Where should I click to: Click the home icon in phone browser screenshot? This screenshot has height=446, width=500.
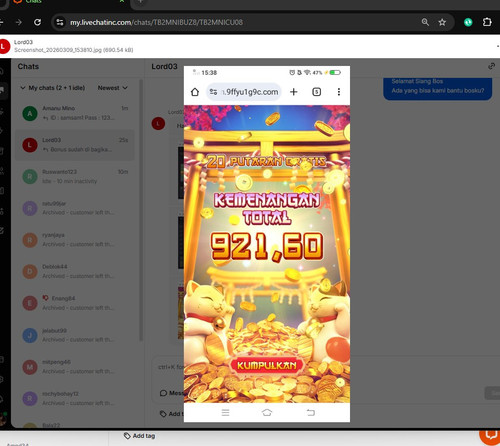tap(195, 92)
